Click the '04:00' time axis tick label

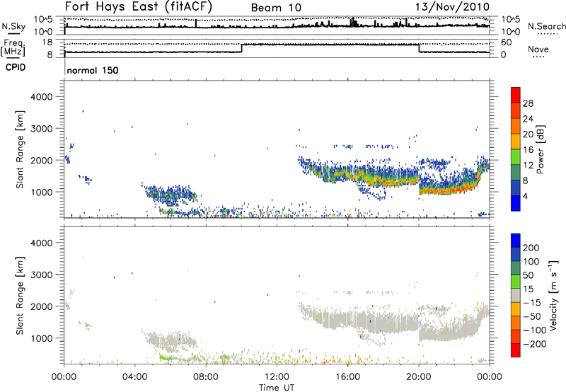(x=135, y=377)
